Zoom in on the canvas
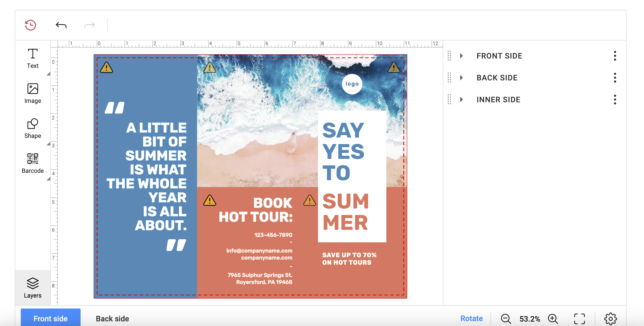 click(553, 319)
